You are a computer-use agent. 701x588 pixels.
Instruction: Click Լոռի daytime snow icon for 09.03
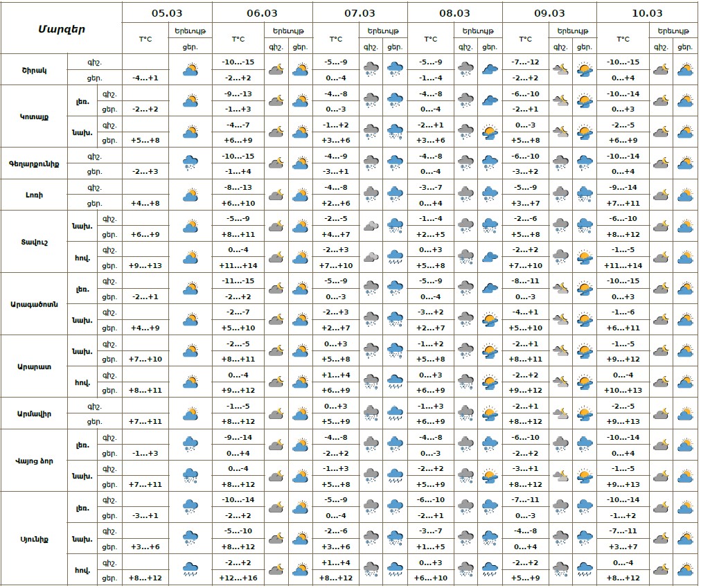point(585,195)
